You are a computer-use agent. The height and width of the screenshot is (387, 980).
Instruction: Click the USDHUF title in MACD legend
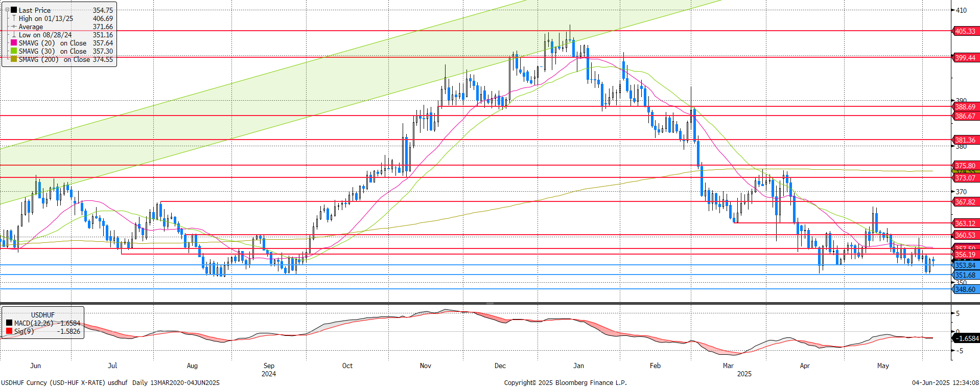[42, 315]
